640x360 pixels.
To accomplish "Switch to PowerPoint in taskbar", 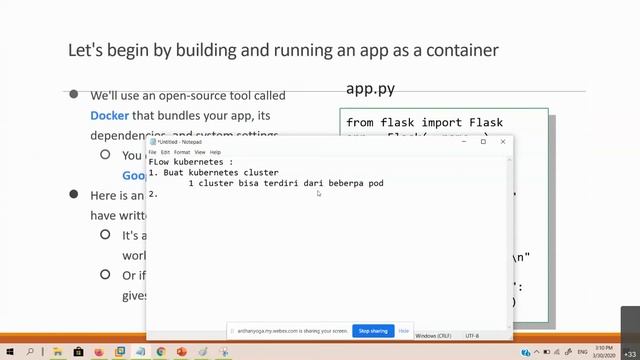I will [x=182, y=352].
